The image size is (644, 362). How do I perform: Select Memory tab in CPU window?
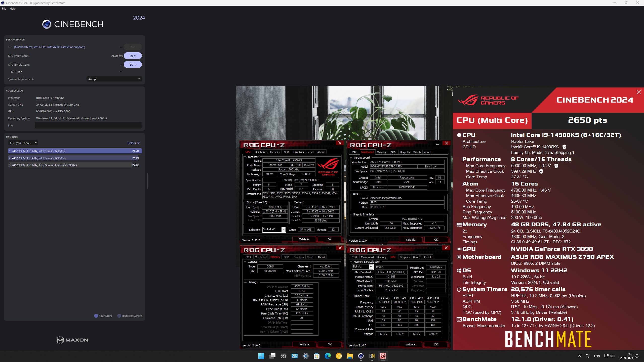tap(275, 152)
